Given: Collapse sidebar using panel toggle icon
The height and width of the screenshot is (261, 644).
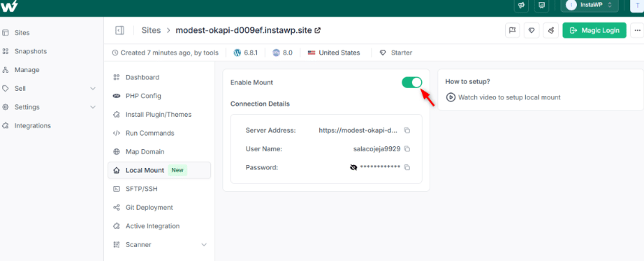Looking at the screenshot, I should pyautogui.click(x=119, y=31).
